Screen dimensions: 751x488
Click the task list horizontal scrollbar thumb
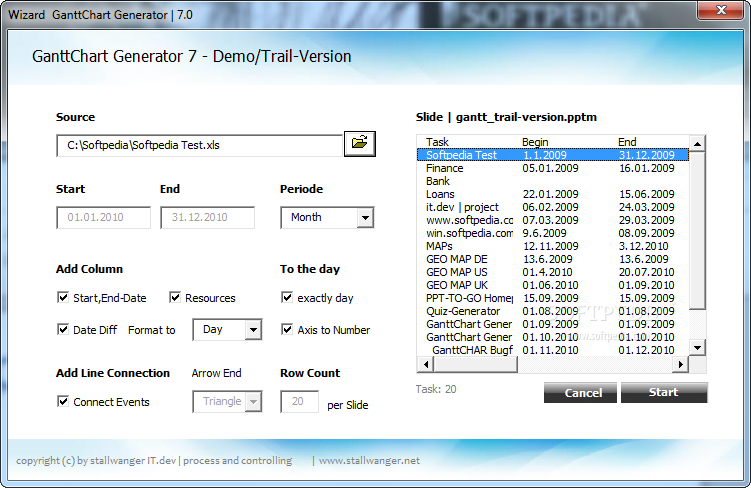tap(475, 365)
